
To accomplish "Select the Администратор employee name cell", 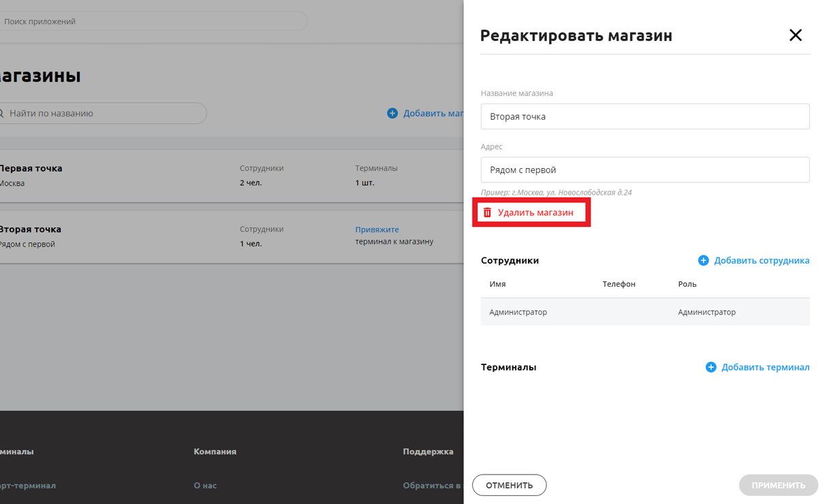I will [x=518, y=312].
